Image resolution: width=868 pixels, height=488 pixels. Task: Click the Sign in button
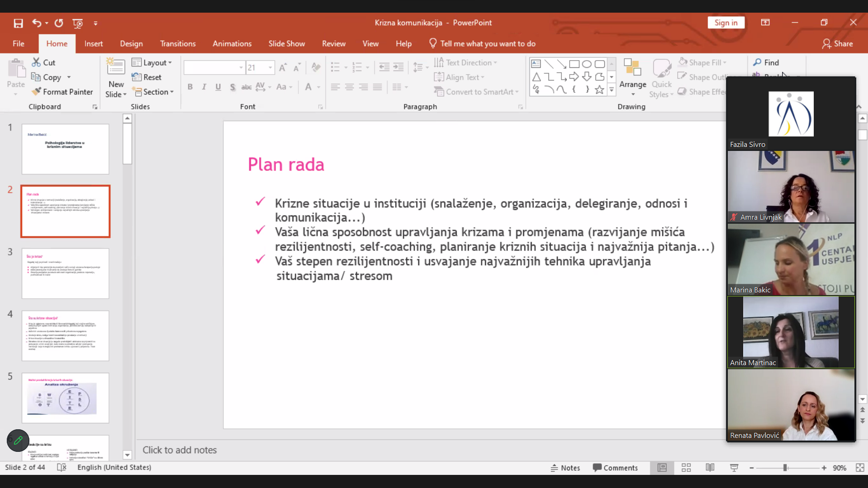pos(726,23)
